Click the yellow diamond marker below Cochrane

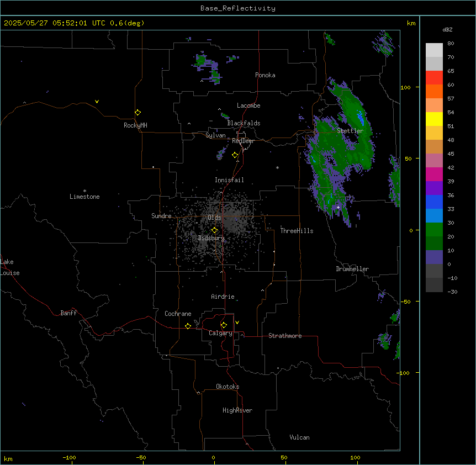click(x=188, y=326)
